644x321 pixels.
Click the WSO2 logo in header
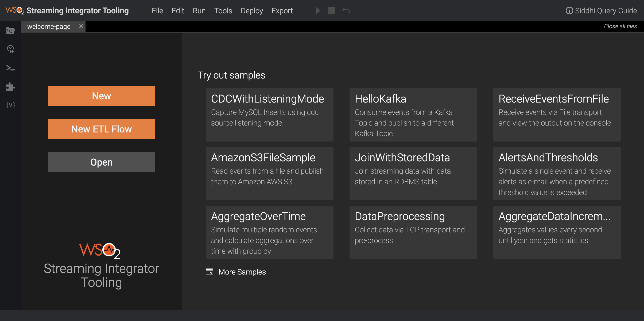pos(15,11)
